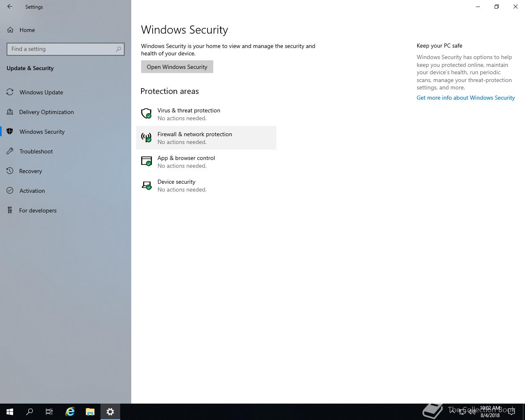Click the Windows Security shield sidebar icon
The height and width of the screenshot is (420, 525).
(10, 132)
